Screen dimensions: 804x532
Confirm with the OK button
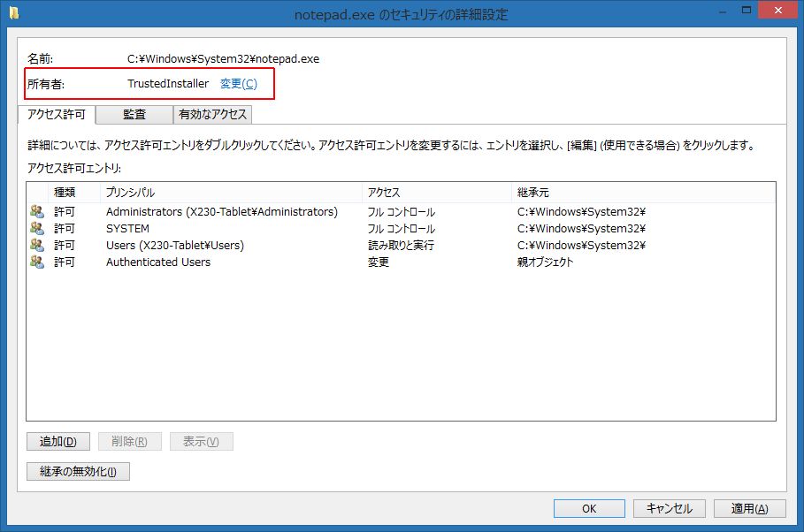pyautogui.click(x=589, y=508)
